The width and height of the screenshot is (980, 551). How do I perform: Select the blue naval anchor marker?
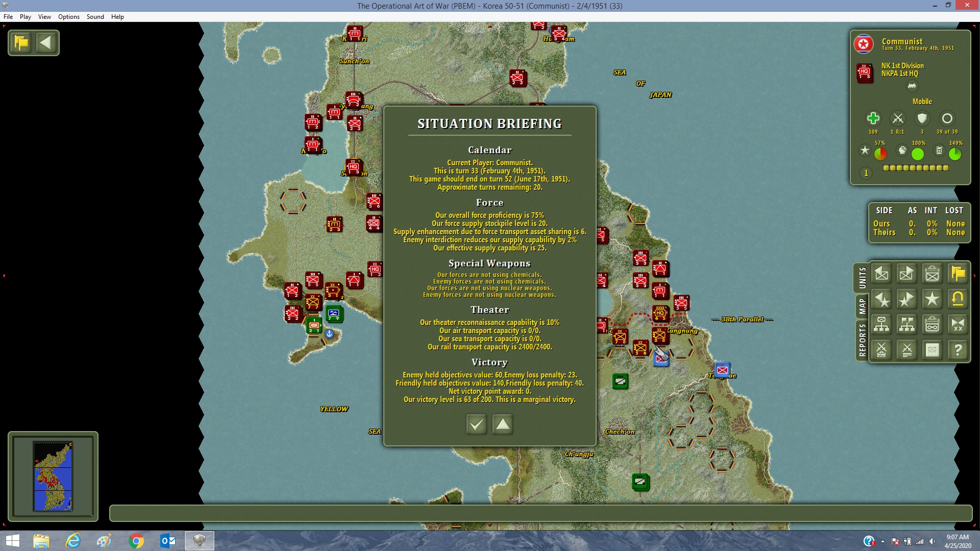329,334
